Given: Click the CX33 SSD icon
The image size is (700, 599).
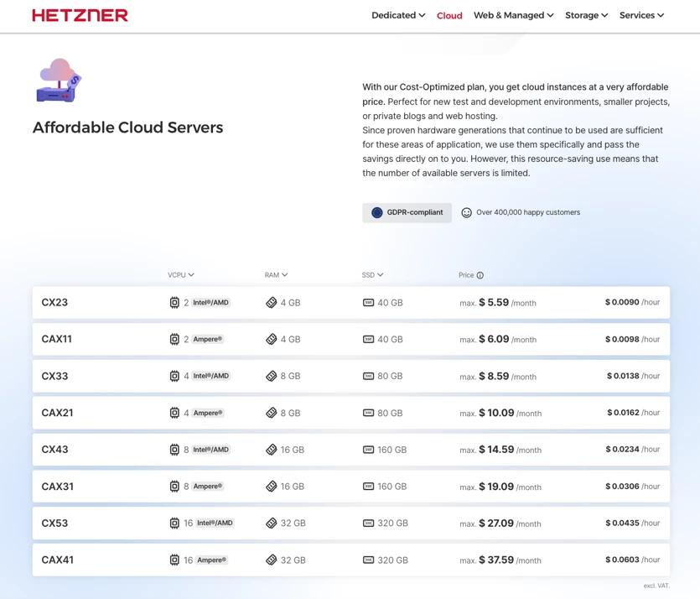Looking at the screenshot, I should (368, 376).
